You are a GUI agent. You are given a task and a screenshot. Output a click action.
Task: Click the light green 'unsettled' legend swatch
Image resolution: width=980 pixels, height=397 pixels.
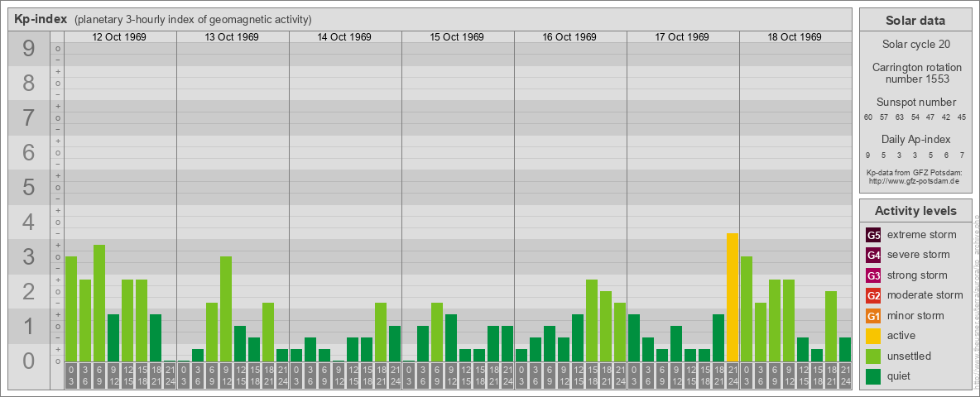pos(874,356)
